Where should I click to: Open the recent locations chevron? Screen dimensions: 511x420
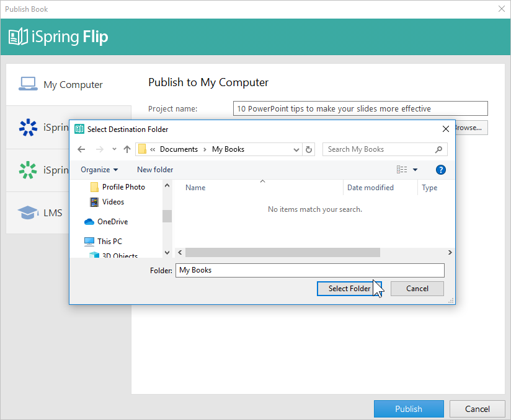(114, 149)
